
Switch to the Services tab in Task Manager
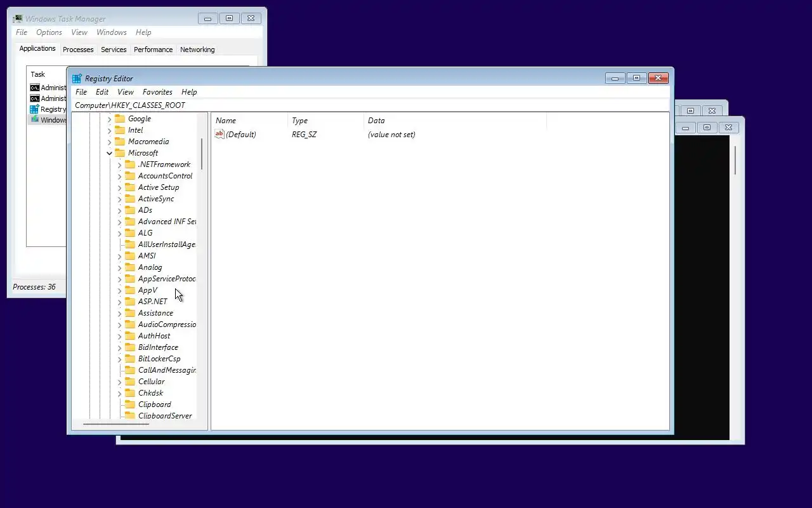coord(114,50)
